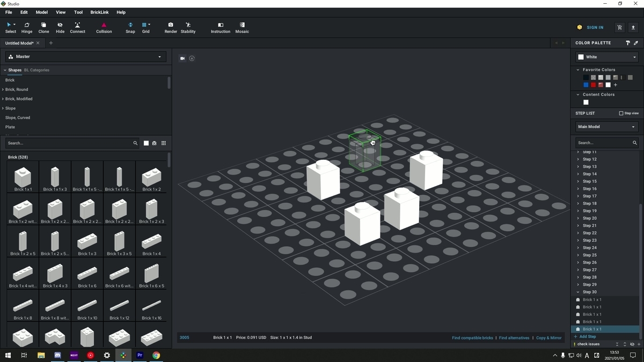Image resolution: width=644 pixels, height=362 pixels.
Task: Click the collapse all steps icon
Action: click(617, 344)
